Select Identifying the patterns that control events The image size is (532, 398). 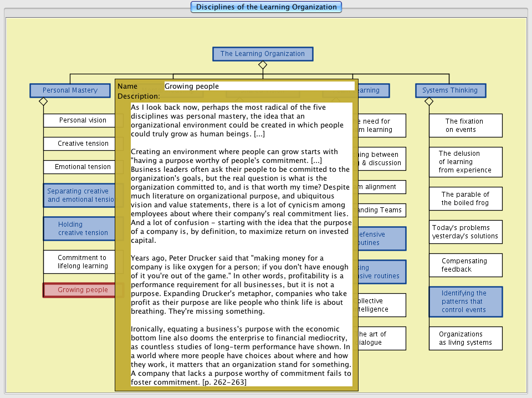pos(465,302)
